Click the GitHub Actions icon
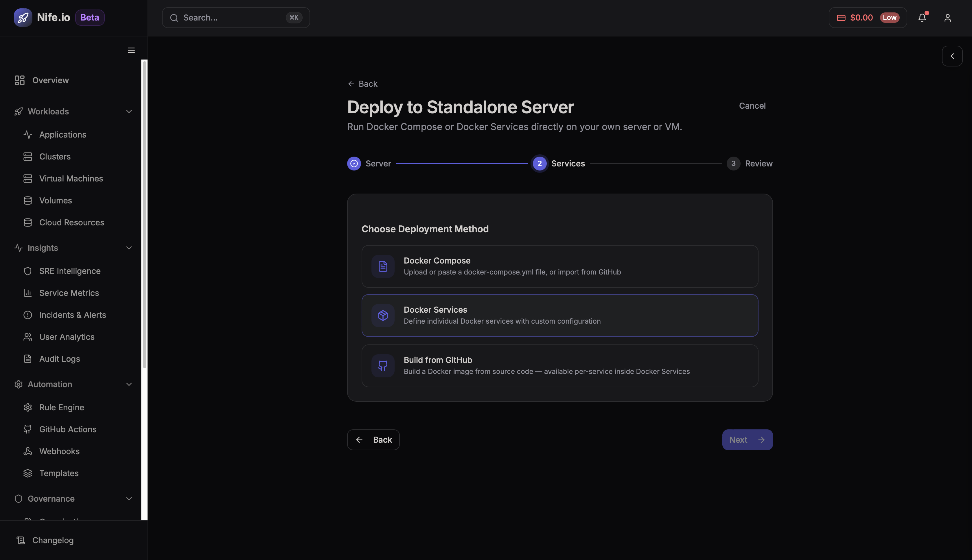This screenshot has width=972, height=560. (x=28, y=429)
